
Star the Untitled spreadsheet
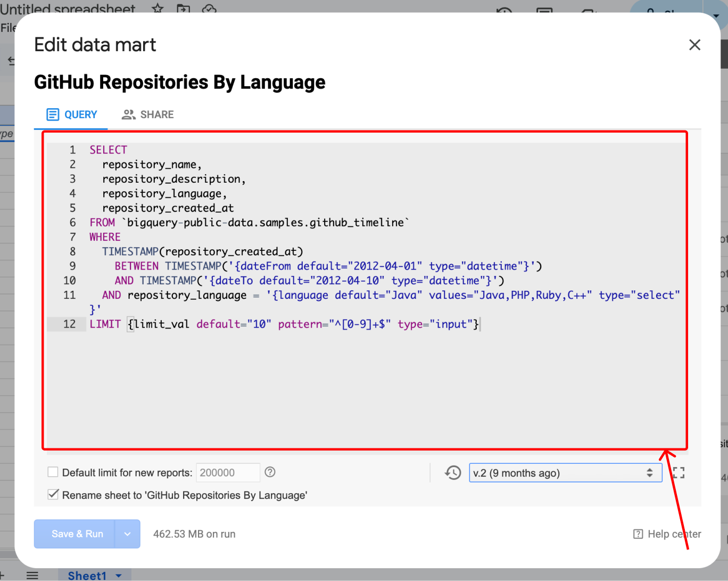pos(158,8)
